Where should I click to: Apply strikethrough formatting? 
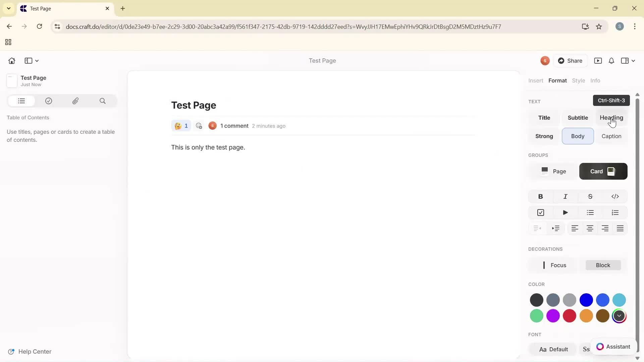coord(590,196)
